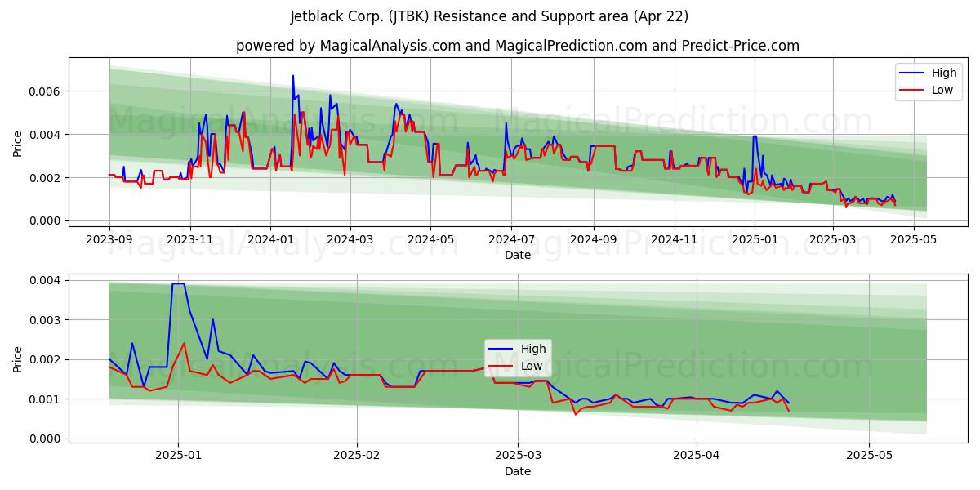Click the '2025-05' x-axis label in bottom chart
Viewport: 980px width, 490px height.
point(870,457)
